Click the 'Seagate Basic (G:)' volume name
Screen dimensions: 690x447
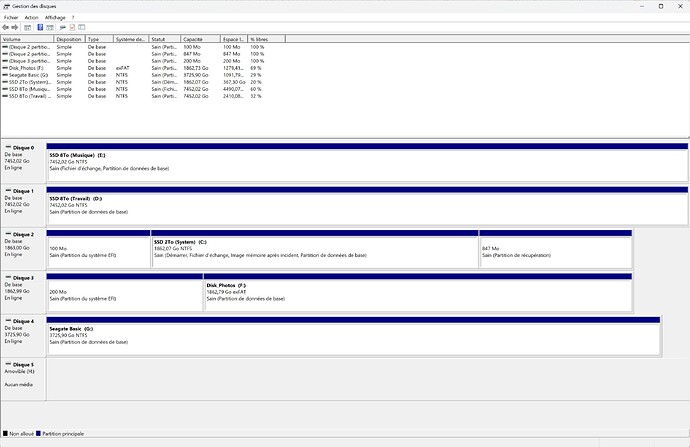point(29,75)
